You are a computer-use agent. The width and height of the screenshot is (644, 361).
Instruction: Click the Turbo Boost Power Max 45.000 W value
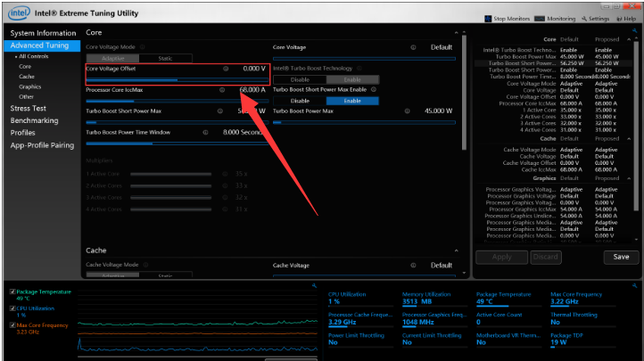pos(438,111)
